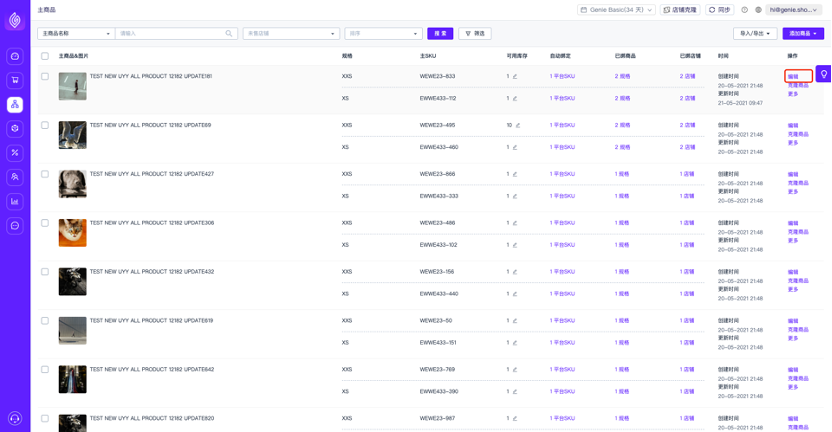832x432 pixels.
Task: Edit stock pencil for SKU WEWE23-769
Action: click(515, 369)
